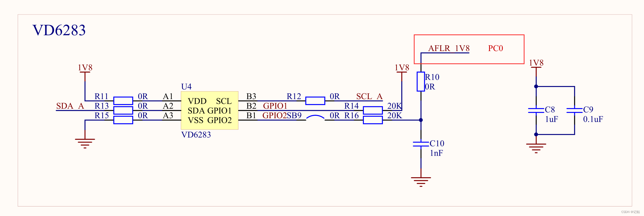Screen dimensions: 644x216
Task: Select the R15 resistor symbol
Action: [x=123, y=120]
